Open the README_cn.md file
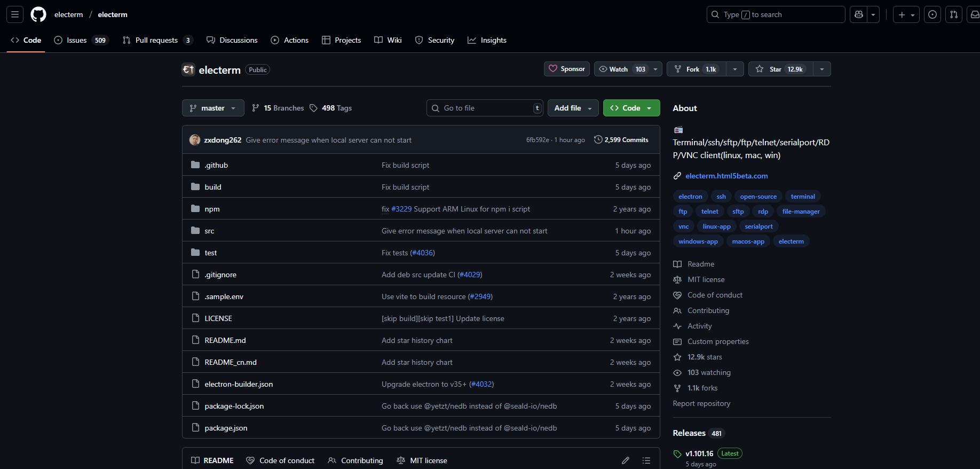 pos(231,362)
